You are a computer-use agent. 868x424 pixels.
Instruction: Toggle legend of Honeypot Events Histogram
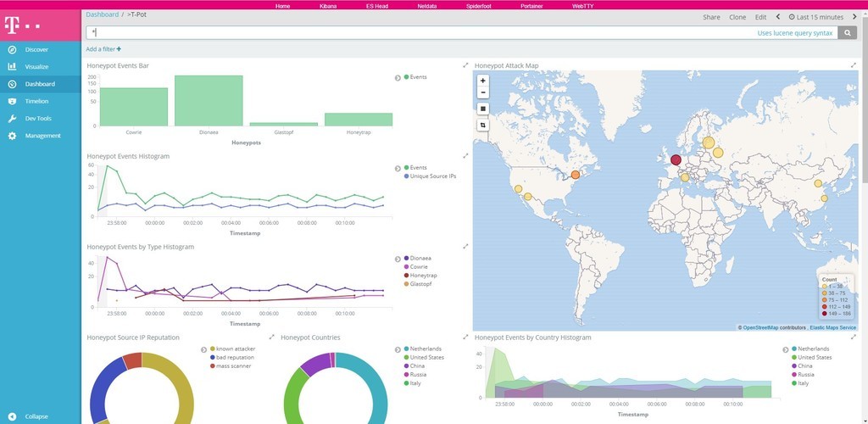pos(398,168)
